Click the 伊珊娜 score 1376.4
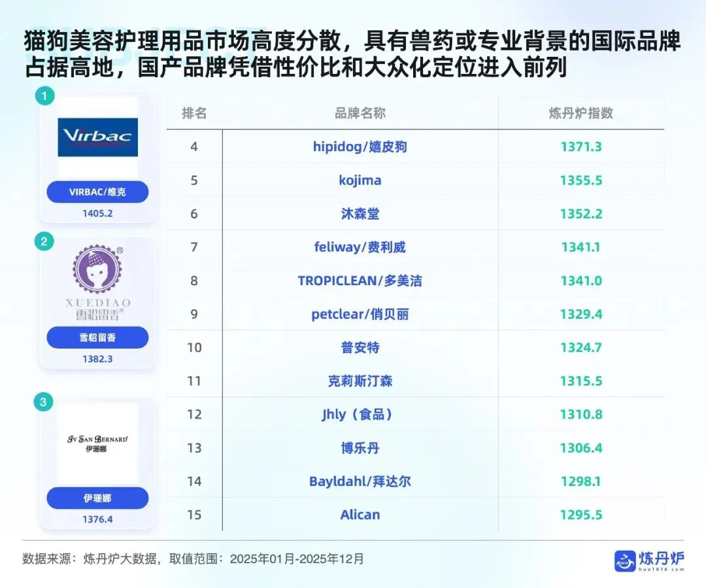 (x=97, y=519)
